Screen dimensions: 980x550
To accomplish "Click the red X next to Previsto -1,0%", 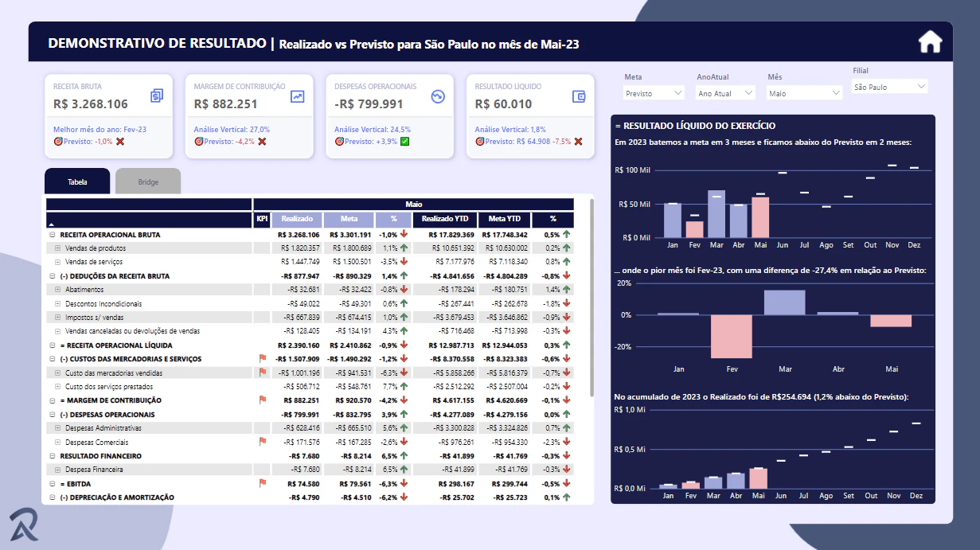I will (120, 141).
